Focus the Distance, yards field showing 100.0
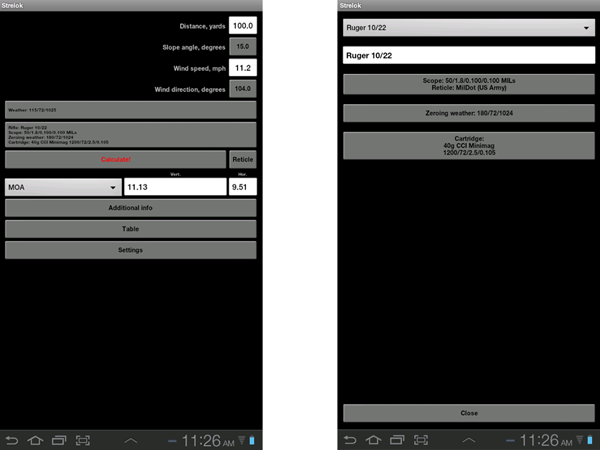 click(243, 26)
